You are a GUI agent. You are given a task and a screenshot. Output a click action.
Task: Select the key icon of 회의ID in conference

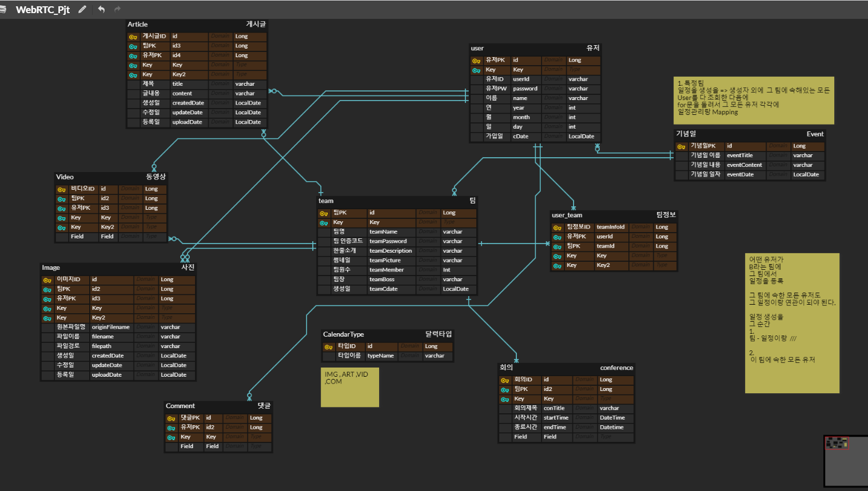pos(505,380)
